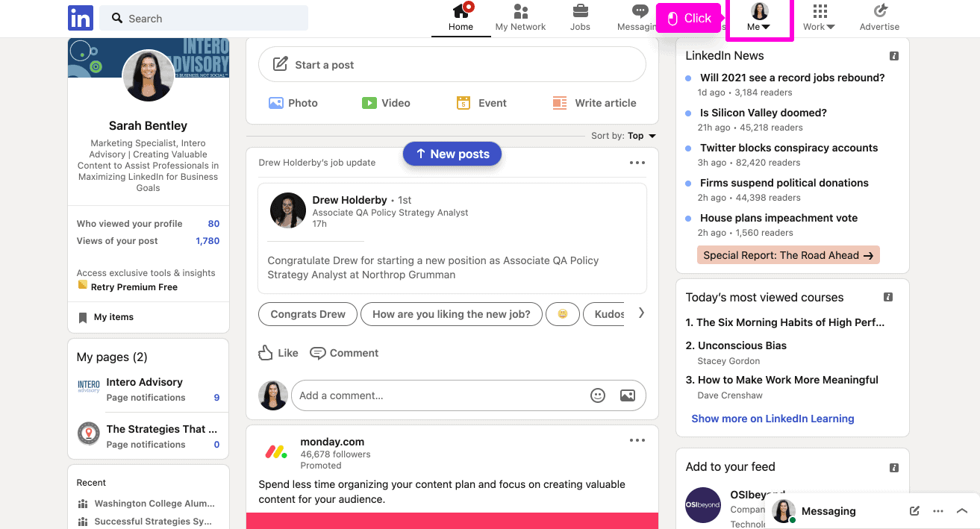The height and width of the screenshot is (529, 980).
Task: Click info icon beside Add to your feed
Action: tap(894, 467)
